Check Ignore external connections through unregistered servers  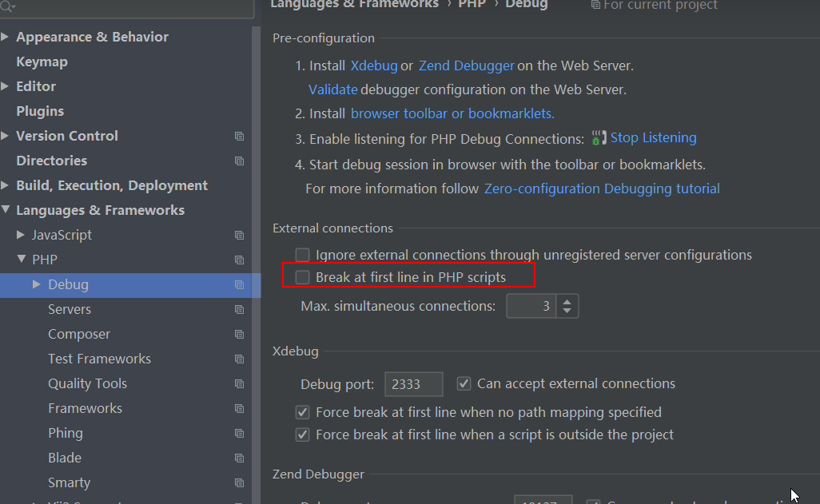coord(303,256)
